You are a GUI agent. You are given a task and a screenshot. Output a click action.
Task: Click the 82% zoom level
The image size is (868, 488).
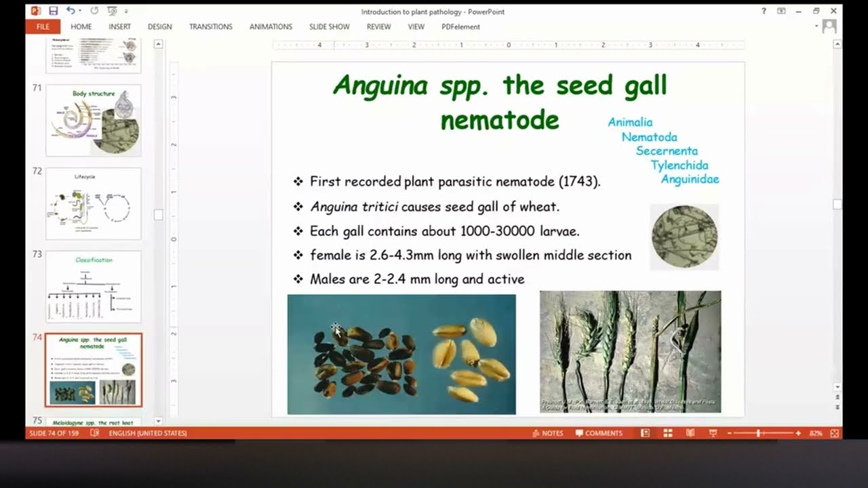(816, 433)
